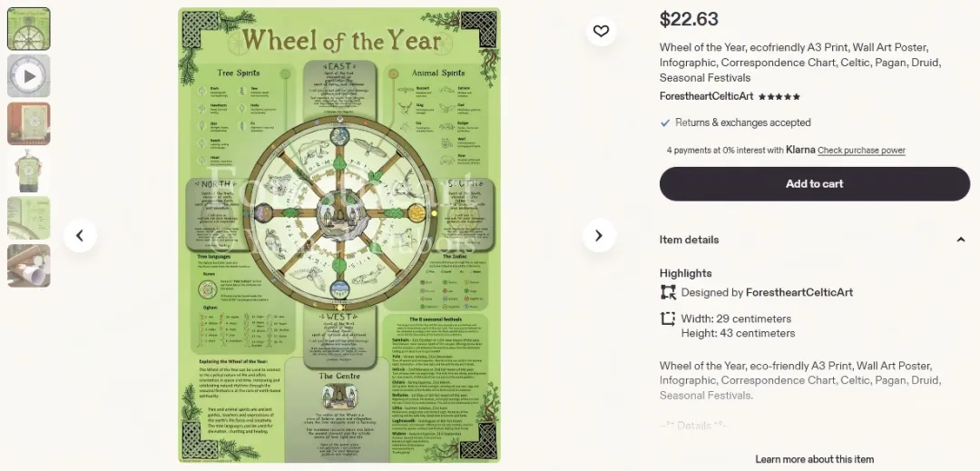Collapse the Item details section
Image resolution: width=980 pixels, height=471 pixels.
(961, 240)
